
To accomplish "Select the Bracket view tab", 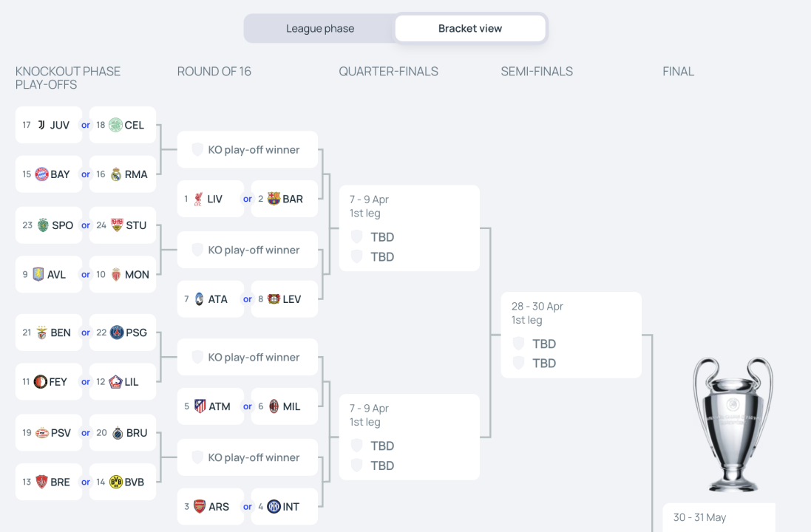I will 470,28.
